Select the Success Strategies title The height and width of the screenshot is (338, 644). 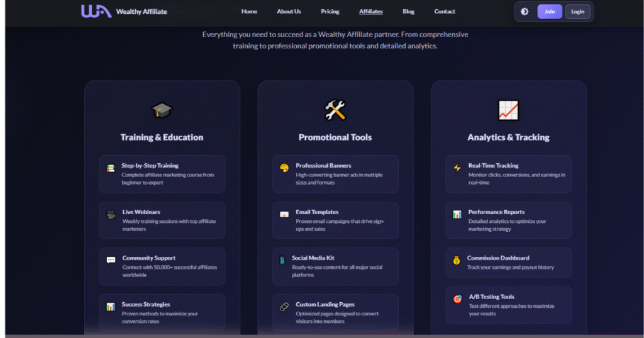tap(146, 304)
